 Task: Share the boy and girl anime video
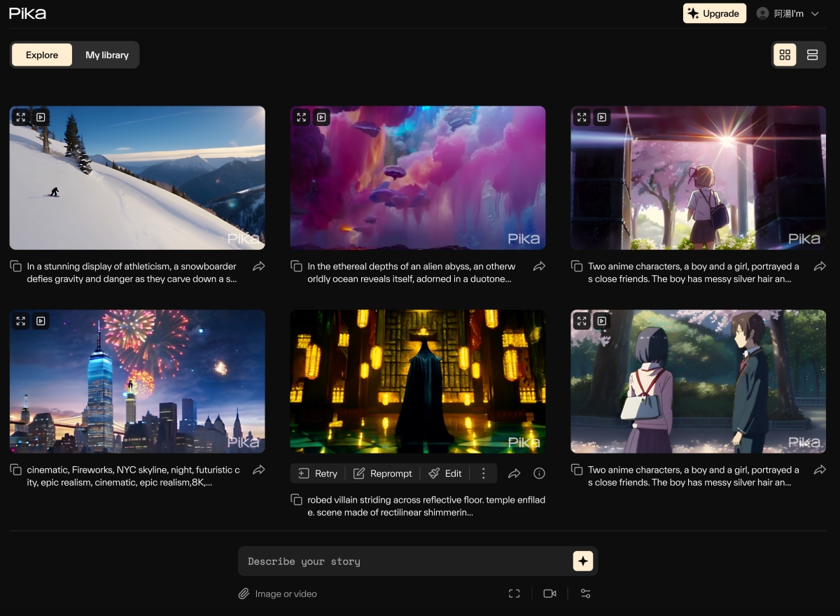point(820,470)
